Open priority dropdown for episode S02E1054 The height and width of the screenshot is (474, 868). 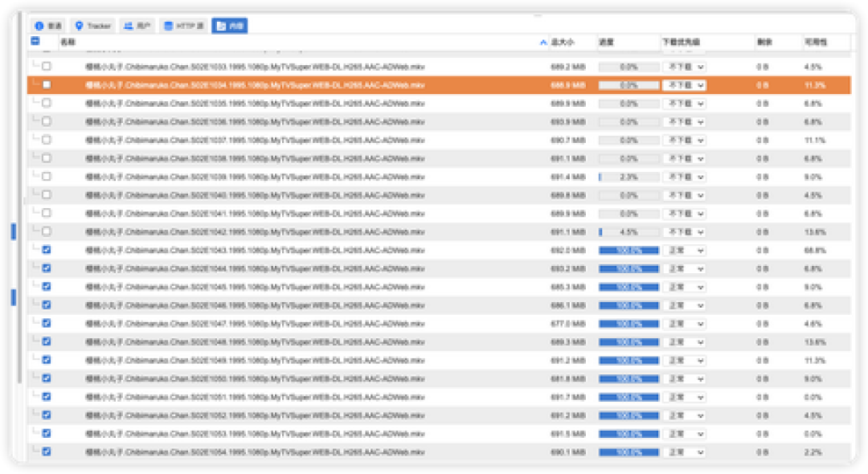tap(684, 452)
